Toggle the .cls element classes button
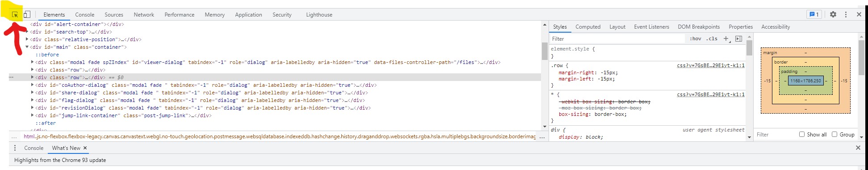This screenshot has width=868, height=170. [712, 39]
